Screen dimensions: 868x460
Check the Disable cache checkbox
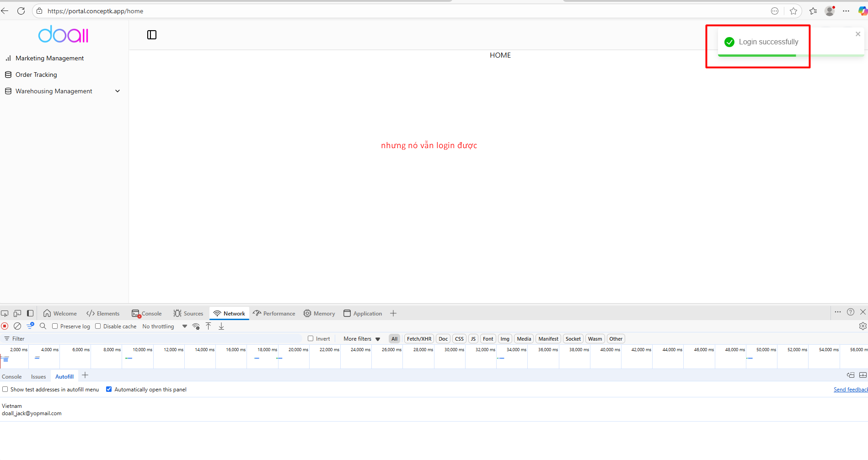[x=98, y=326]
